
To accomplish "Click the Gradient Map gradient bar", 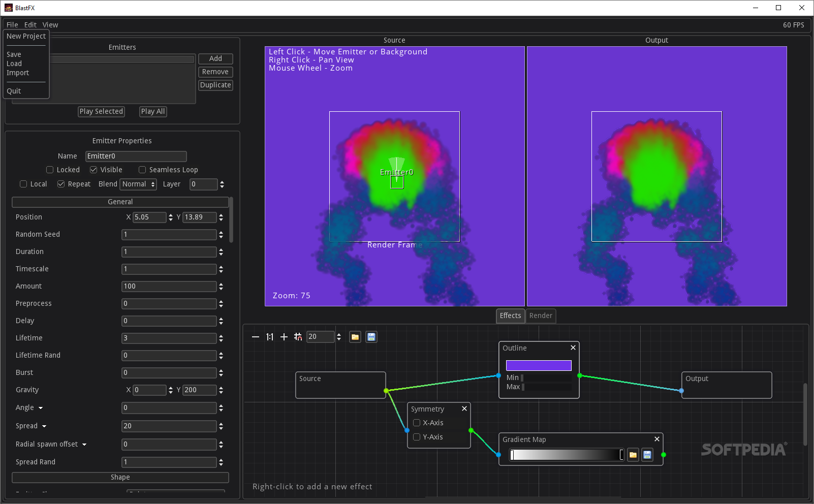I will click(567, 455).
